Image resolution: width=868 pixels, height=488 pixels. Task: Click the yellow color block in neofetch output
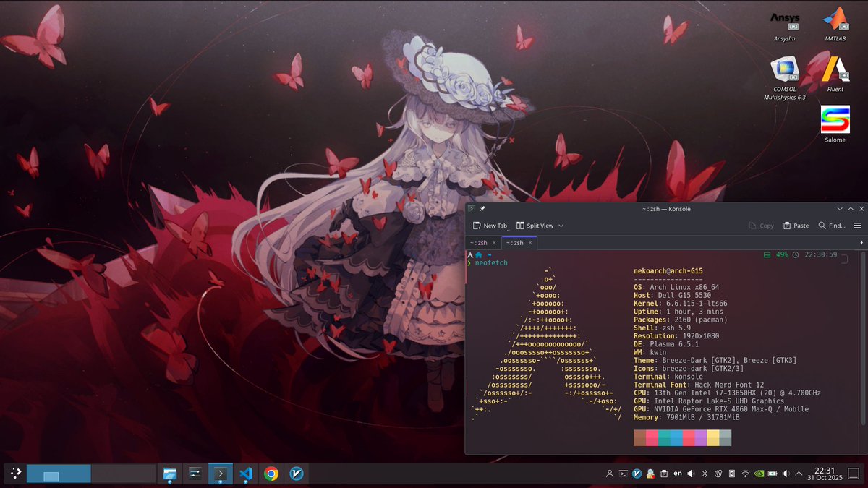(713, 437)
